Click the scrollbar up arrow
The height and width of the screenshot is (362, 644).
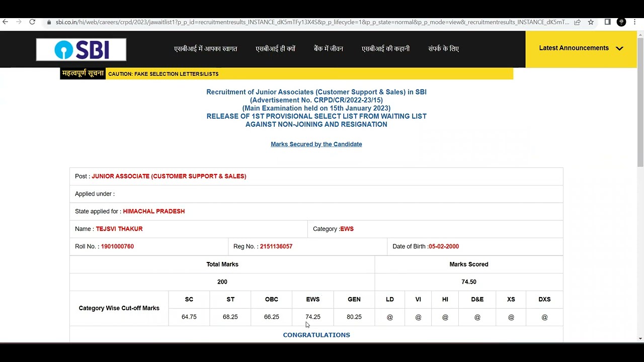640,35
